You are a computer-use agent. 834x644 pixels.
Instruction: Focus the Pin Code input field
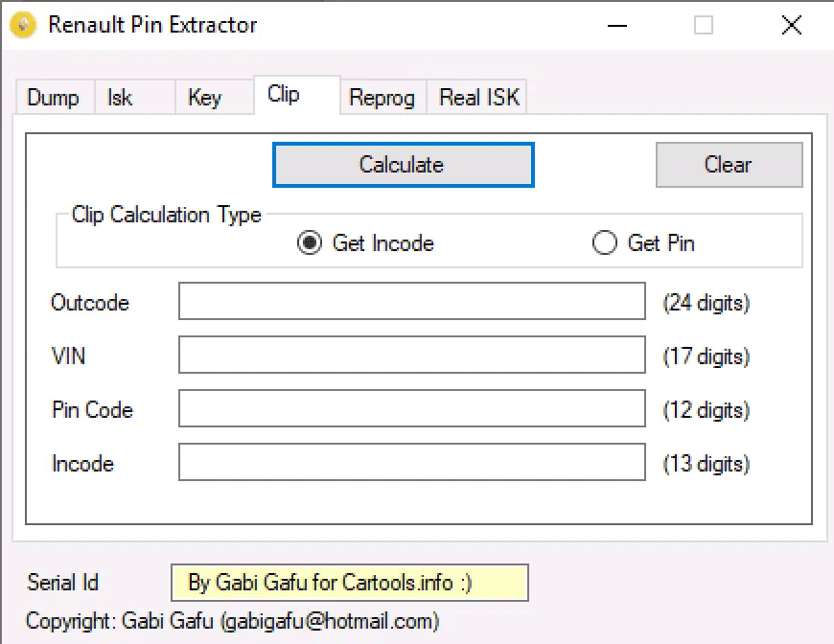tap(412, 408)
